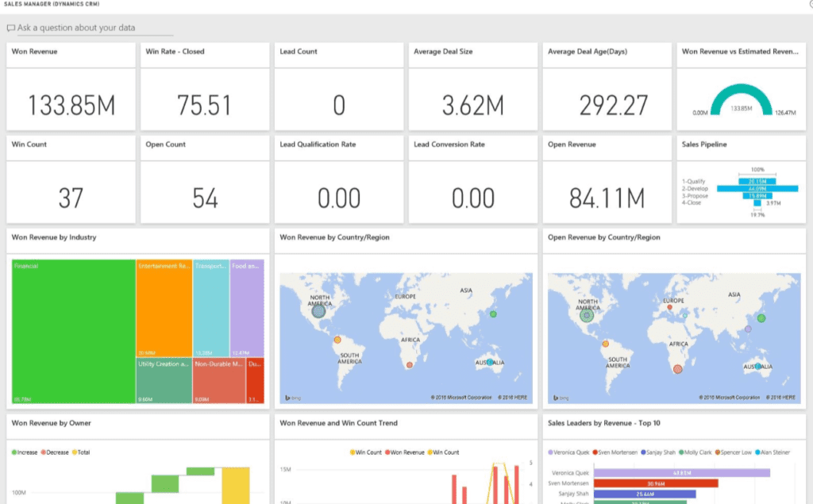Click the circular icon in the top-right corner
The width and height of the screenshot is (813, 504).
[x=808, y=5]
